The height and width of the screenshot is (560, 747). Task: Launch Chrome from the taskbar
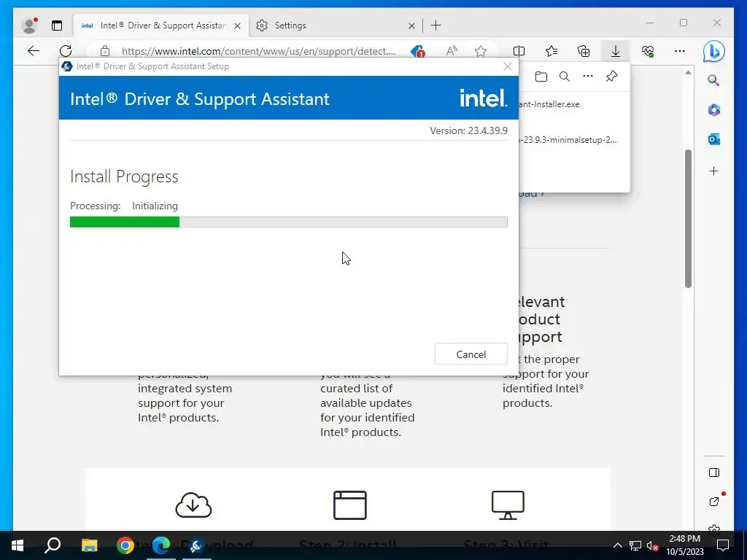click(125, 545)
